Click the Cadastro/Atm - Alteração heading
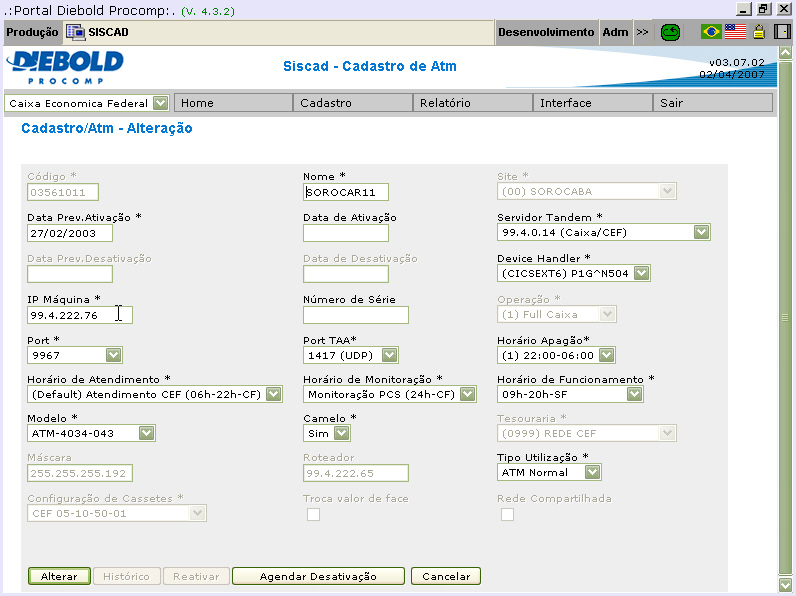This screenshot has height=596, width=796. (x=107, y=128)
